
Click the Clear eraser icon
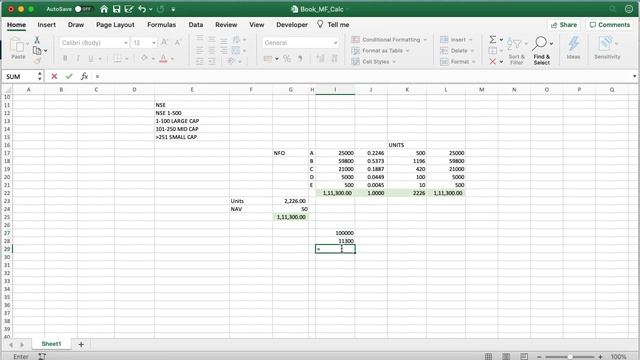pos(493,62)
